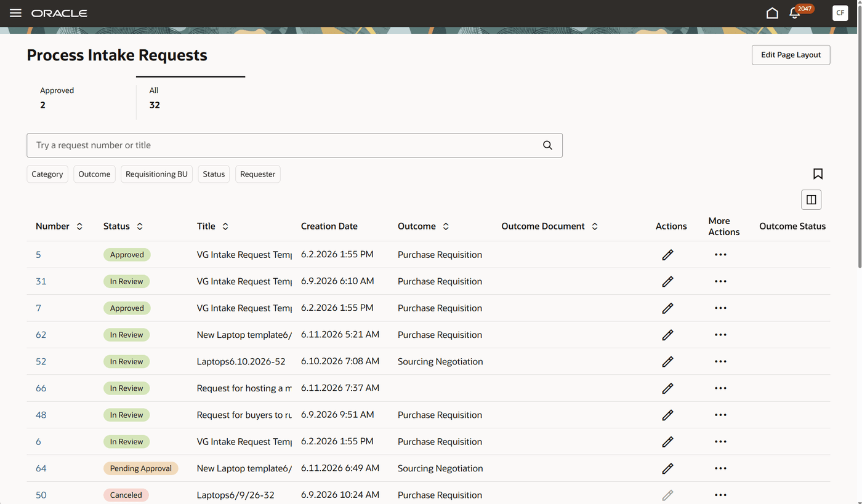The image size is (862, 504).
Task: Open the notifications bell
Action: tap(794, 13)
